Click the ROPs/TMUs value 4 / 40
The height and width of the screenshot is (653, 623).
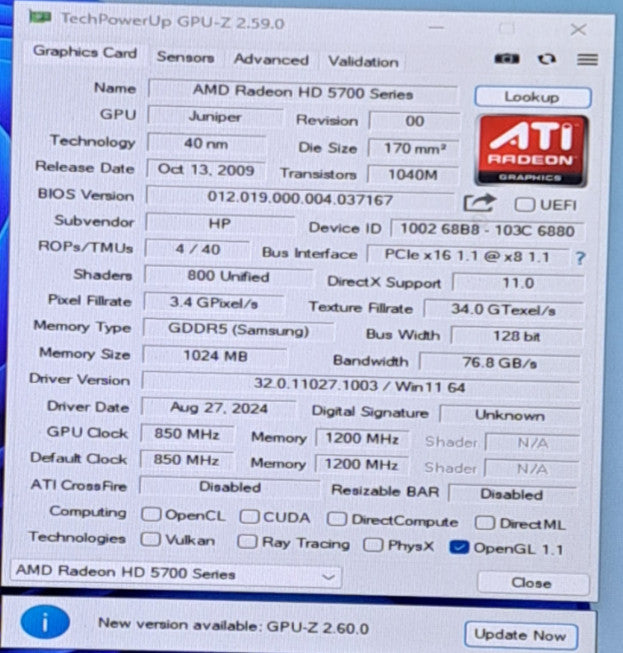click(198, 249)
